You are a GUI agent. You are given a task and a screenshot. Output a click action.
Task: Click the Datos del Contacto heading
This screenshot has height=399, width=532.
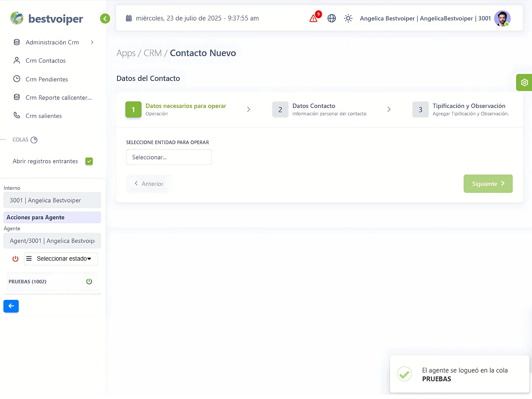[148, 78]
